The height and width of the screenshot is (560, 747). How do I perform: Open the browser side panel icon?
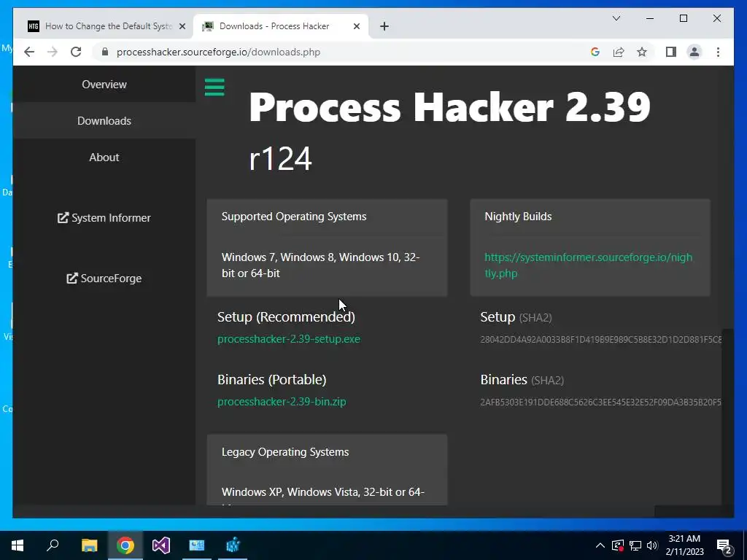coord(671,52)
